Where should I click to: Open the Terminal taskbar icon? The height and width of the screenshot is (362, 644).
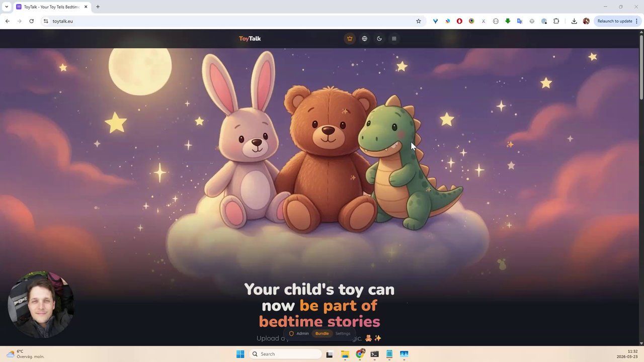point(374,354)
